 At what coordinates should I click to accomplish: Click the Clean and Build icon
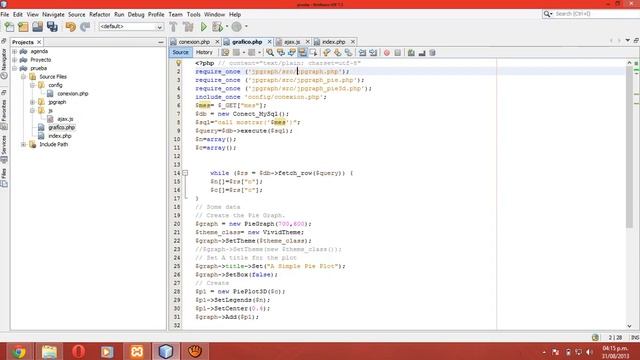[188, 27]
